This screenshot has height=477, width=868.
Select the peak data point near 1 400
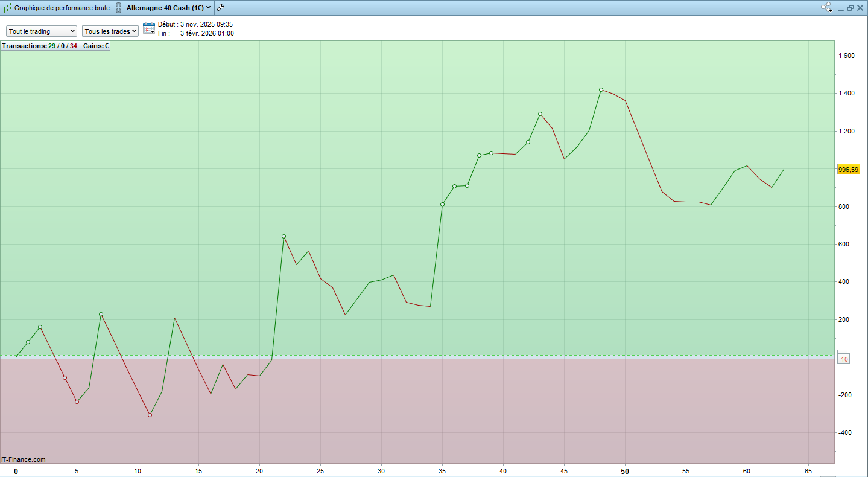pyautogui.click(x=601, y=89)
